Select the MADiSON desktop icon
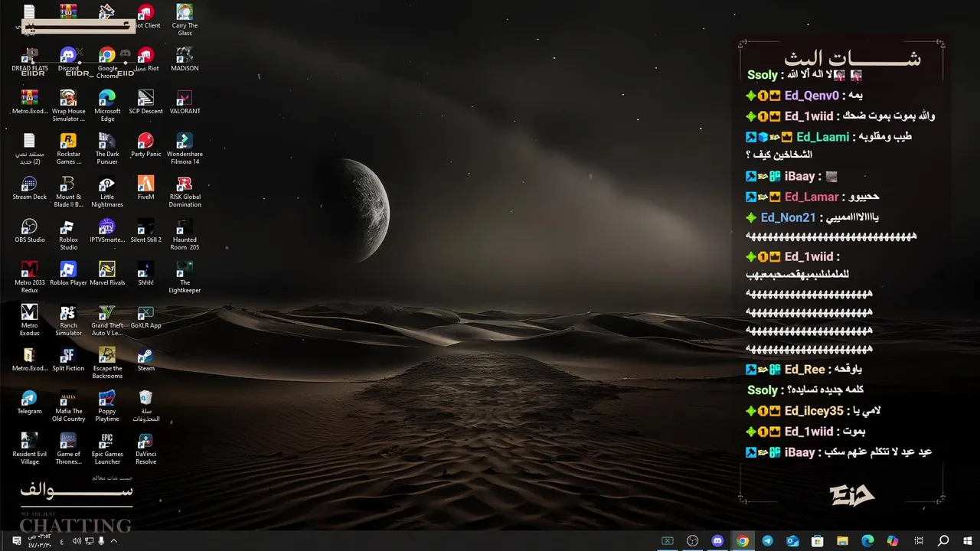The image size is (980, 551). click(x=185, y=59)
